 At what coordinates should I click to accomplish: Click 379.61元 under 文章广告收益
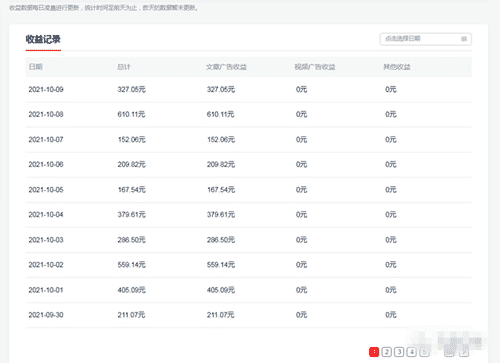coord(221,214)
